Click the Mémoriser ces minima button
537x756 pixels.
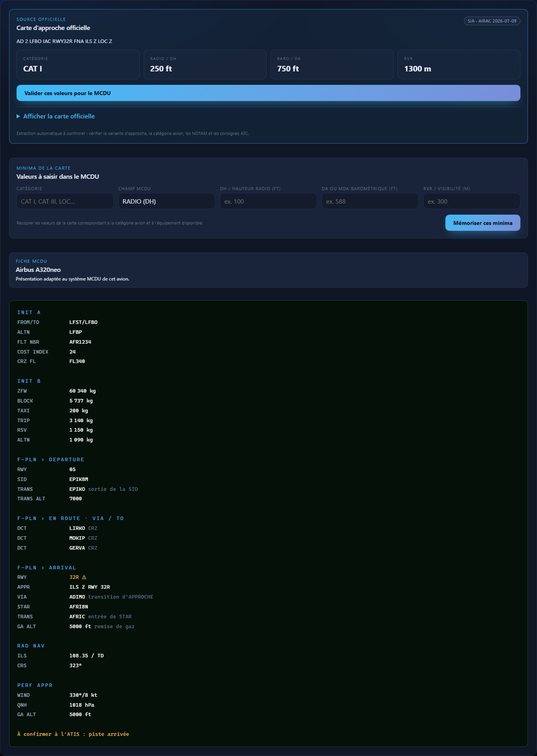tap(483, 223)
